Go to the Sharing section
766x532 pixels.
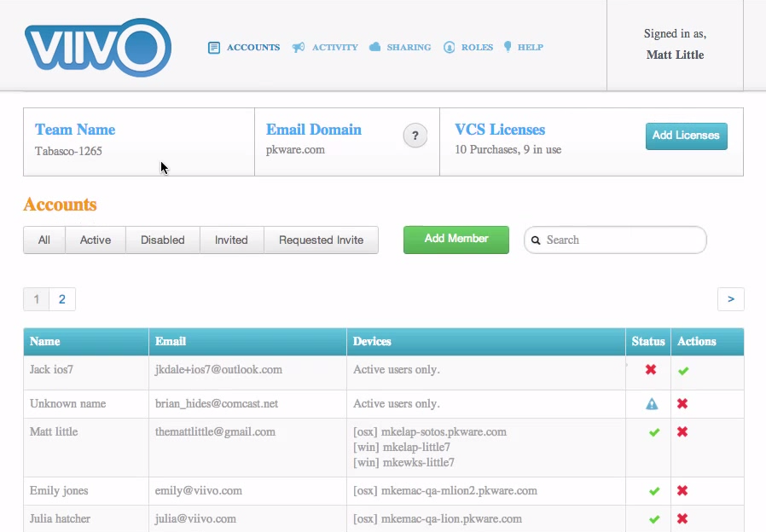tap(401, 48)
